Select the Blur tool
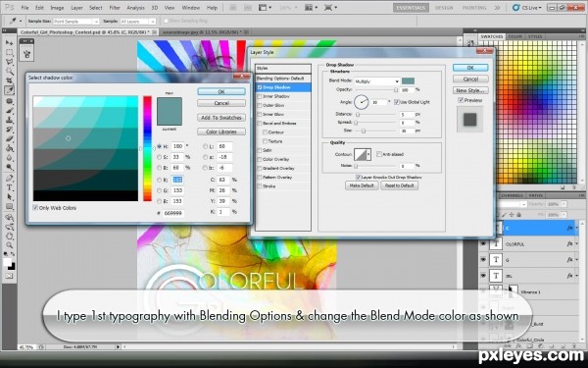This screenshot has height=368, width=588. 9,158
